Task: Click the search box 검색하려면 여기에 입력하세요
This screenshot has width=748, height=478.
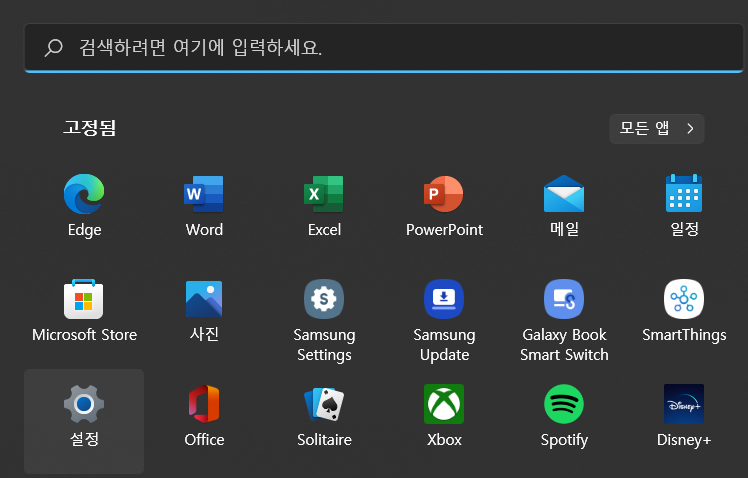Action: 384,48
